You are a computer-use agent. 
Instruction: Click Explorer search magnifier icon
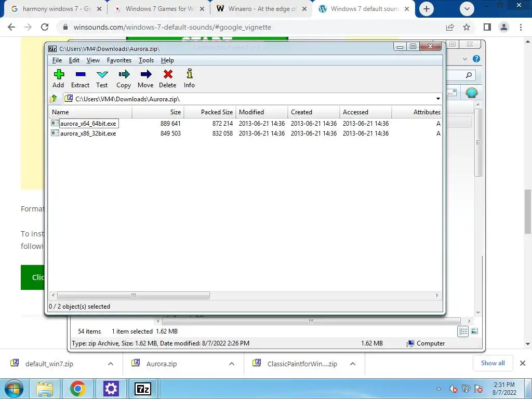click(469, 75)
